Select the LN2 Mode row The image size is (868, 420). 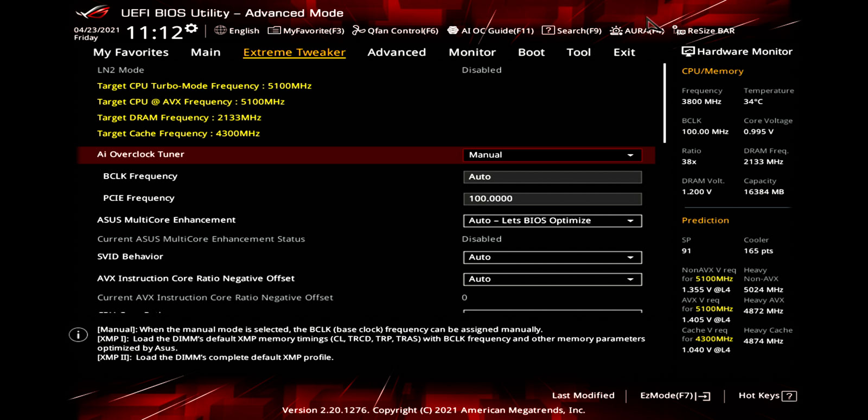[x=366, y=70]
